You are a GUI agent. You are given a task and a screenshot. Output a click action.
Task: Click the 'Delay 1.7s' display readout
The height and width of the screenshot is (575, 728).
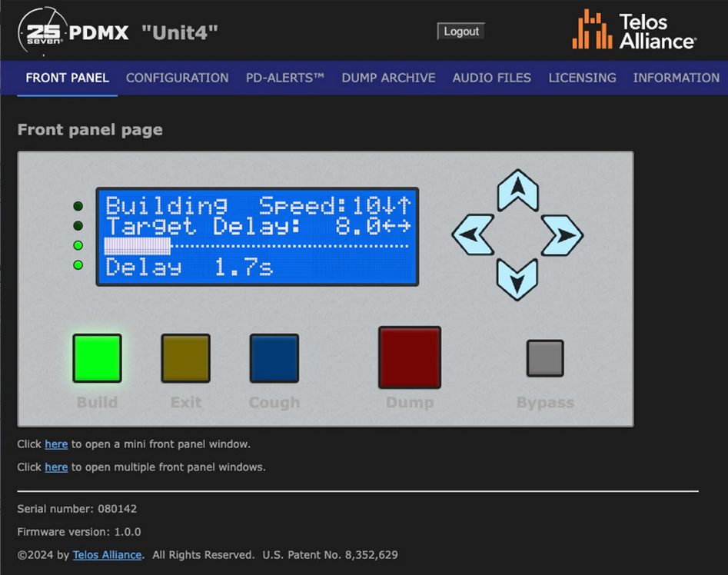coord(189,267)
